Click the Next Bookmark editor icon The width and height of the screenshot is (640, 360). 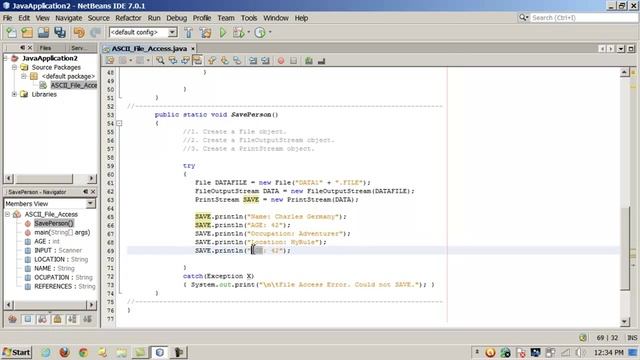pyautogui.click(x=224, y=60)
